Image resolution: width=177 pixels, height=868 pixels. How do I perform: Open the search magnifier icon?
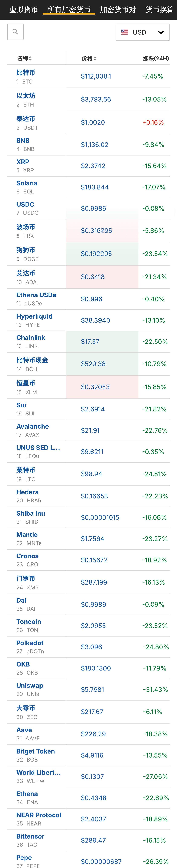[x=15, y=32]
